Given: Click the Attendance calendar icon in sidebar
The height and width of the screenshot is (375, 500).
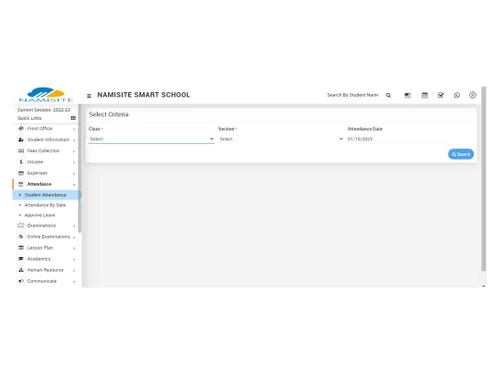Looking at the screenshot, I should click(21, 184).
